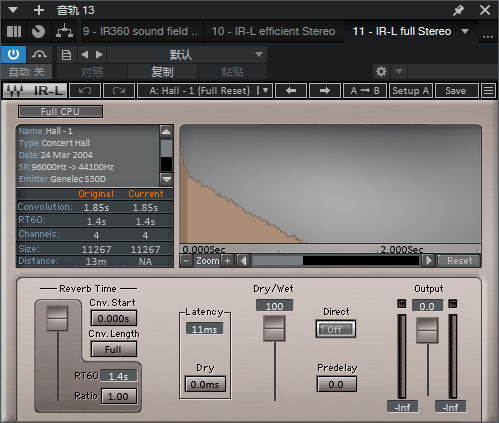Redo change in IR-L toolbar
Viewport: 499px width, 423px height.
(x=119, y=91)
